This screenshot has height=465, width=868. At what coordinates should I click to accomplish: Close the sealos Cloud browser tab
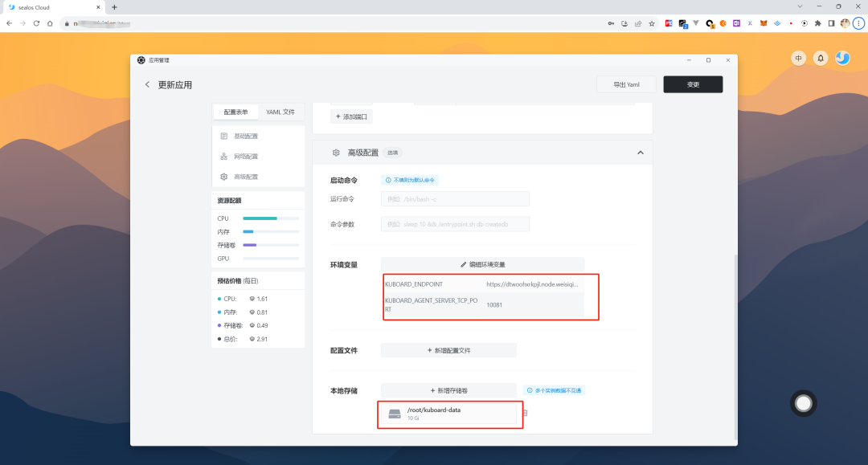pyautogui.click(x=98, y=7)
